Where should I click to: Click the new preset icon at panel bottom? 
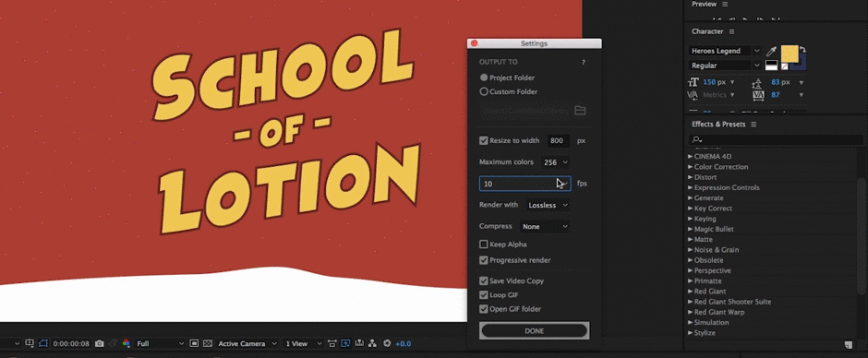pyautogui.click(x=848, y=345)
